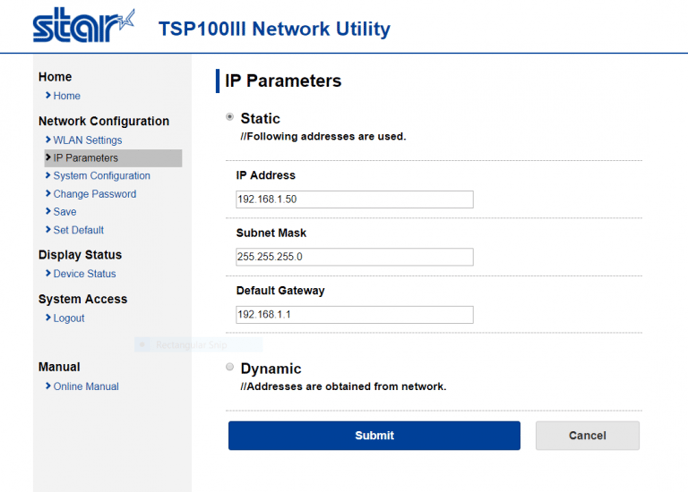The width and height of the screenshot is (688, 492).
Task: Open the WLAN Settings page
Action: point(88,140)
